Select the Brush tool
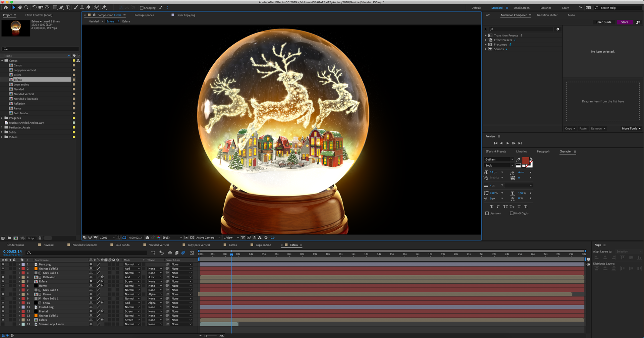The height and width of the screenshot is (338, 644). pyautogui.click(x=76, y=7)
